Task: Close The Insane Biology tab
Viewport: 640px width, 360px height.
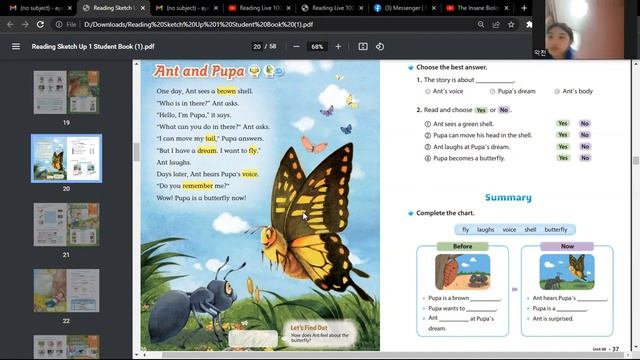Action: coord(506,8)
